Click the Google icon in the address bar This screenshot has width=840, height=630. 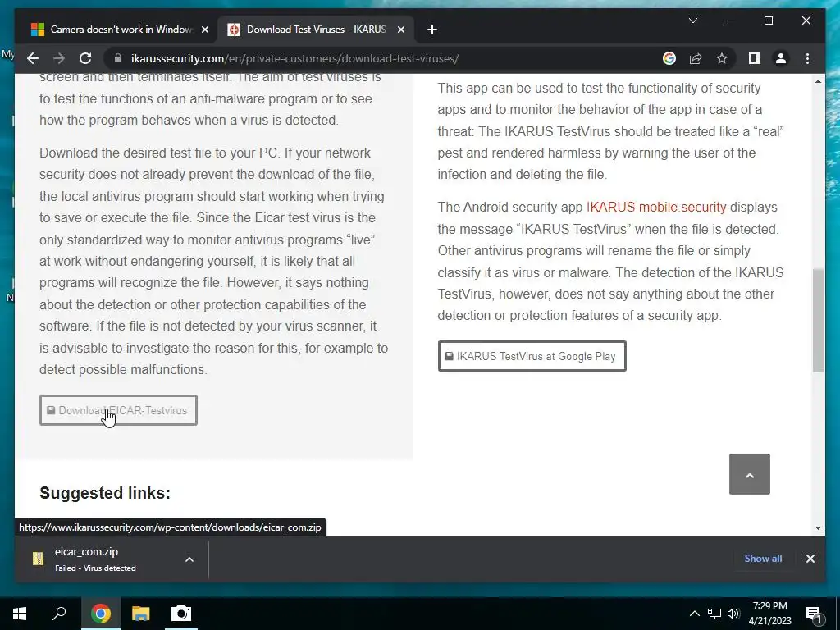click(x=669, y=58)
